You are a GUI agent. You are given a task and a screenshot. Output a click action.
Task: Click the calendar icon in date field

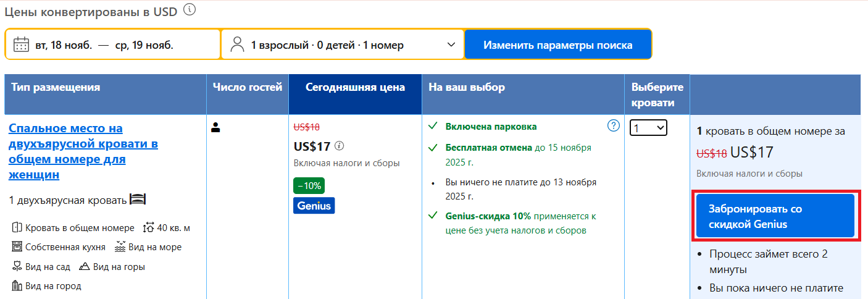[x=22, y=44]
